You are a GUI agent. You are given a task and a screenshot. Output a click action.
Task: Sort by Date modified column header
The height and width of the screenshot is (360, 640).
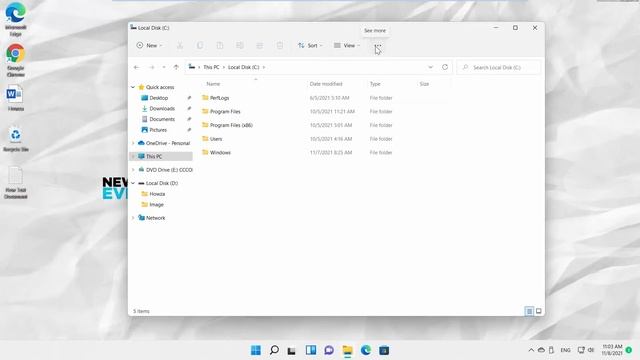[326, 84]
